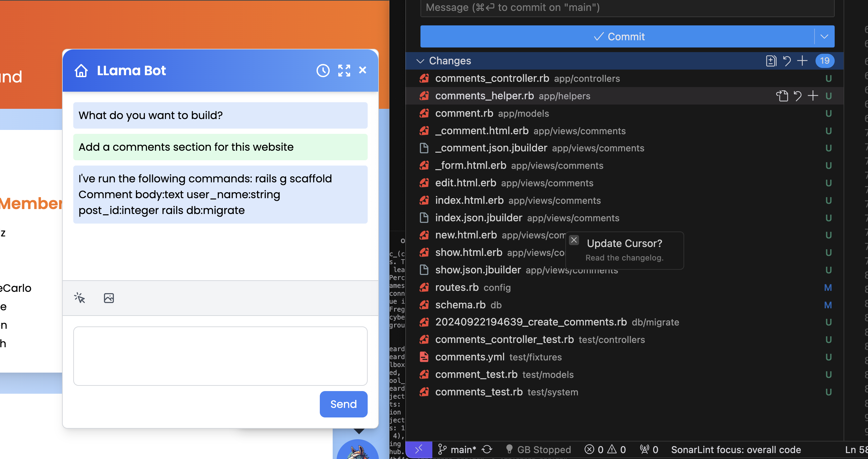Open file icon for comments_helper.rb
868x459 pixels.
(782, 96)
